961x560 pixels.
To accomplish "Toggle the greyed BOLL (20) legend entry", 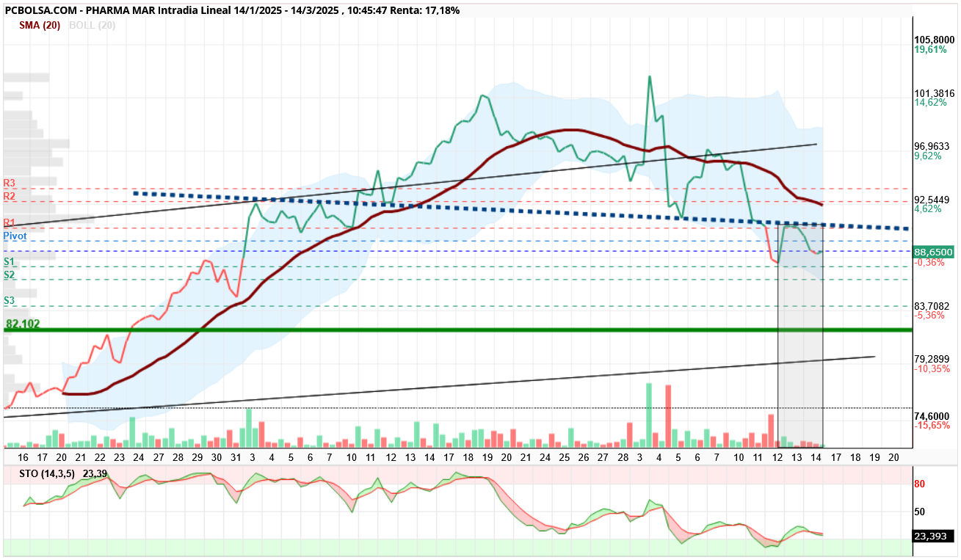I will click(92, 25).
